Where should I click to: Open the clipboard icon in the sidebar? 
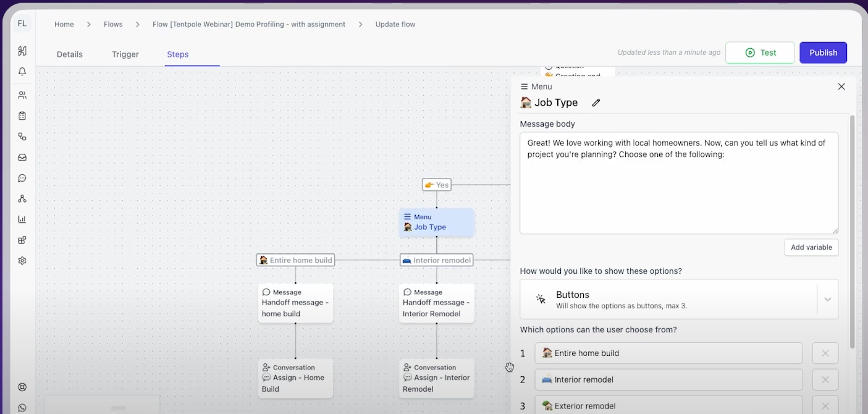[22, 116]
